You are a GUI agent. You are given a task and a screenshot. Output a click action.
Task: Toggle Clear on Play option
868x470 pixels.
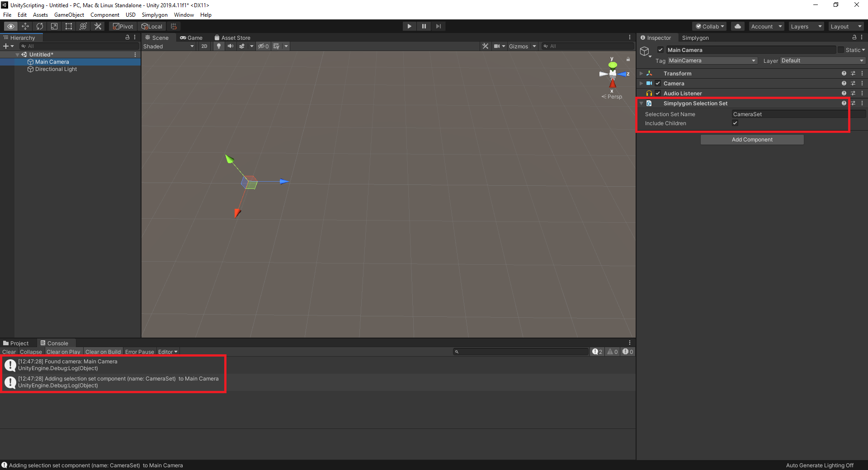(x=63, y=352)
